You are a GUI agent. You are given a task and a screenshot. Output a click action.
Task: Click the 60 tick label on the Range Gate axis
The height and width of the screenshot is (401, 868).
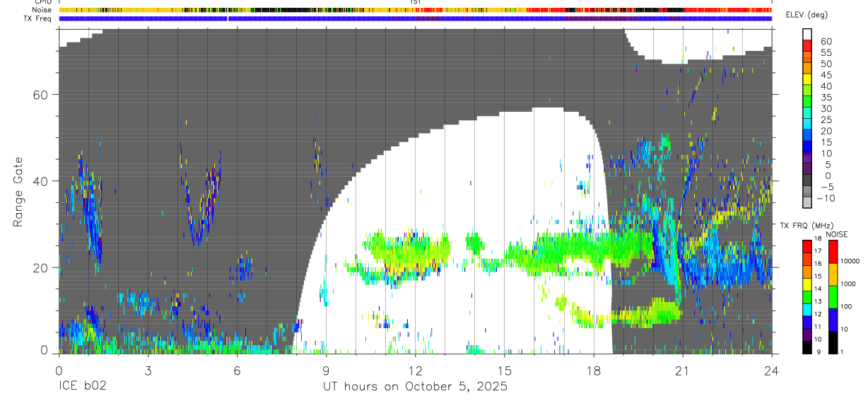click(41, 95)
